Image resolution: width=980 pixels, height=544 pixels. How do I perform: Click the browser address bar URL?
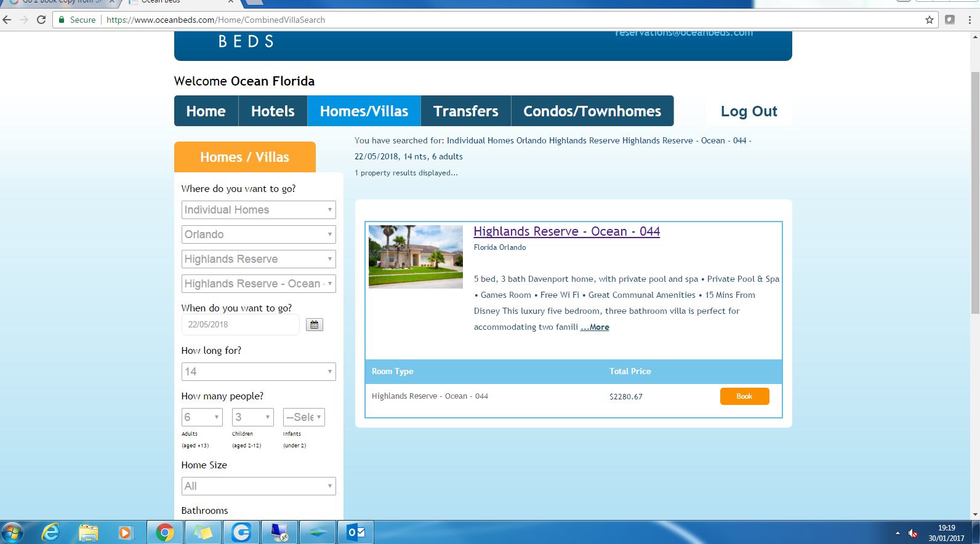[216, 20]
